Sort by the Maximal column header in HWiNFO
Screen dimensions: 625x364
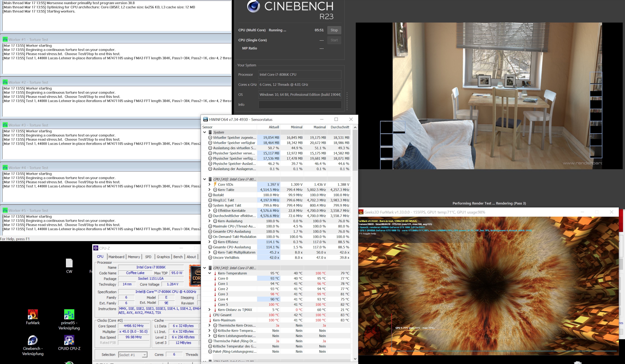pos(316,127)
